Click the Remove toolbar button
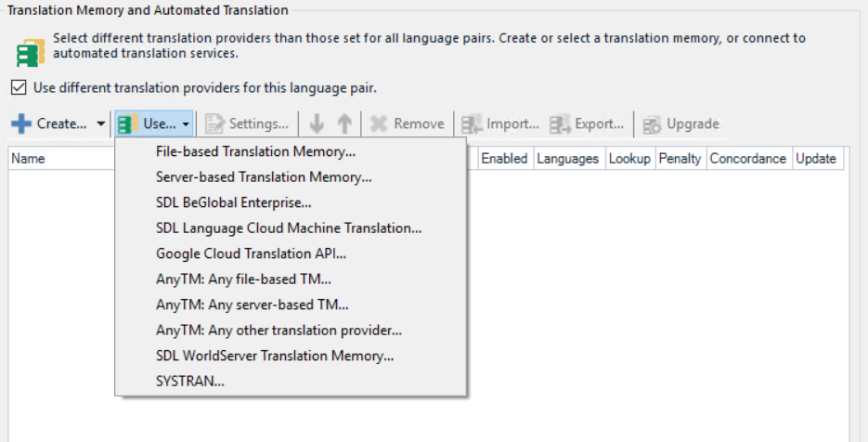 407,123
